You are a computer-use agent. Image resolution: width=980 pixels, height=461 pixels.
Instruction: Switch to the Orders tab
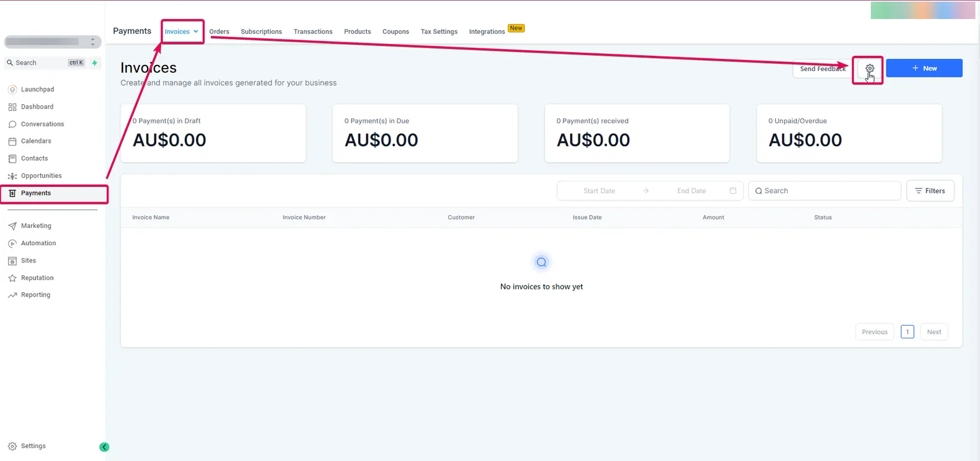click(219, 31)
